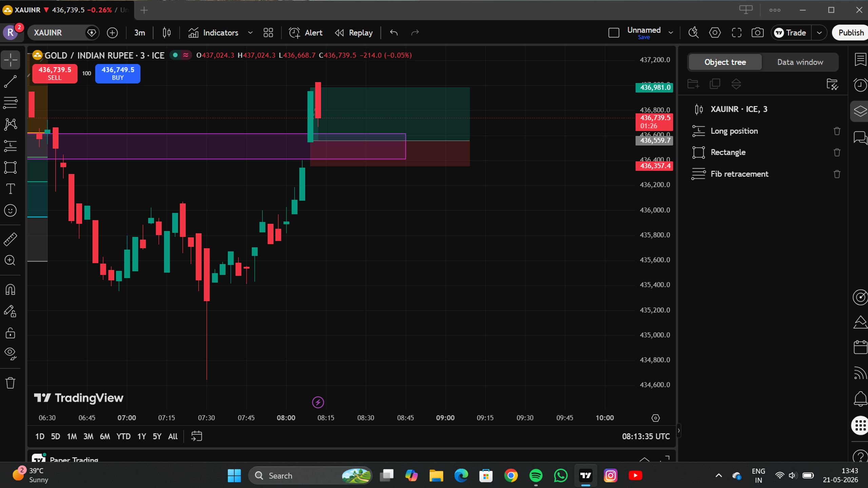Select the Measure ruler tool
Image resolution: width=868 pixels, height=488 pixels.
[x=11, y=239]
